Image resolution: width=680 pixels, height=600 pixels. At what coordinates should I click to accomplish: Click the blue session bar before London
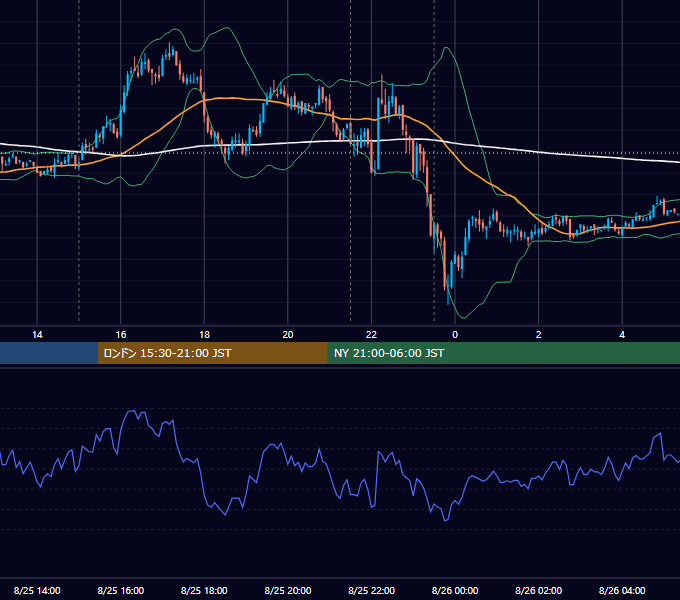tap(49, 353)
